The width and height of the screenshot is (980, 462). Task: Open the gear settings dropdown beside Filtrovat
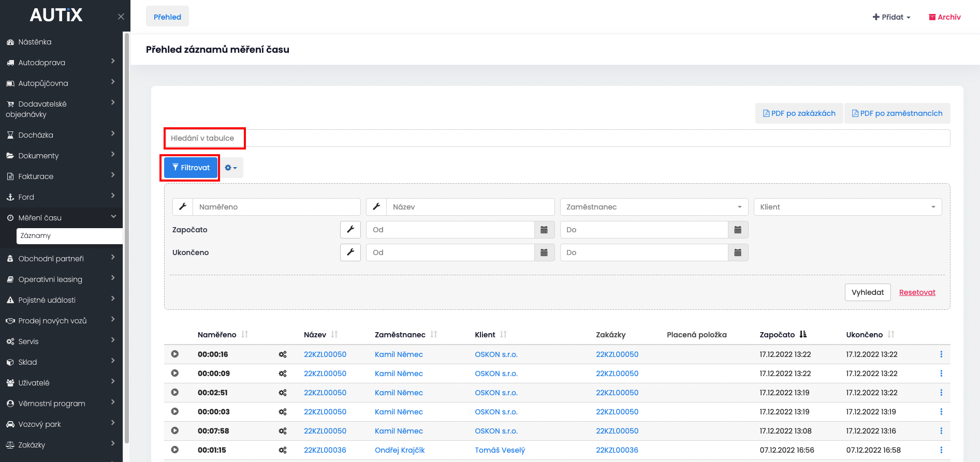231,168
